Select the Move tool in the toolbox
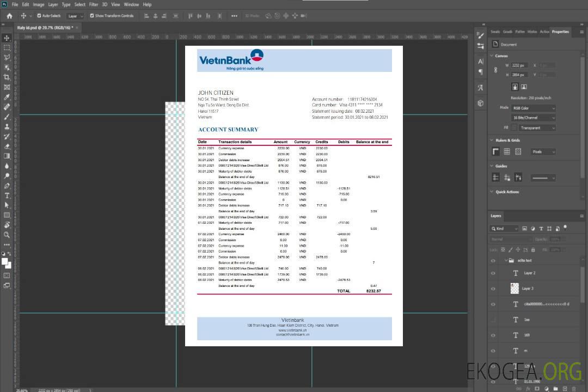 [x=7, y=38]
